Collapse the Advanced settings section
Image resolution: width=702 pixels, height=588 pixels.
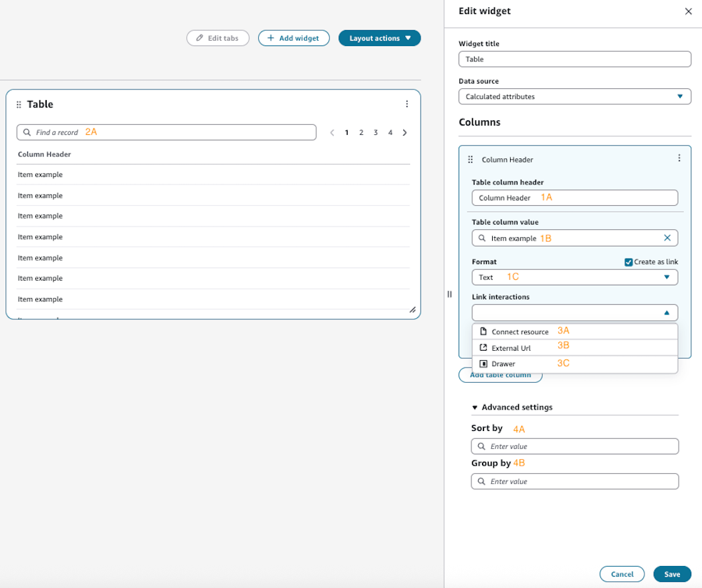475,407
